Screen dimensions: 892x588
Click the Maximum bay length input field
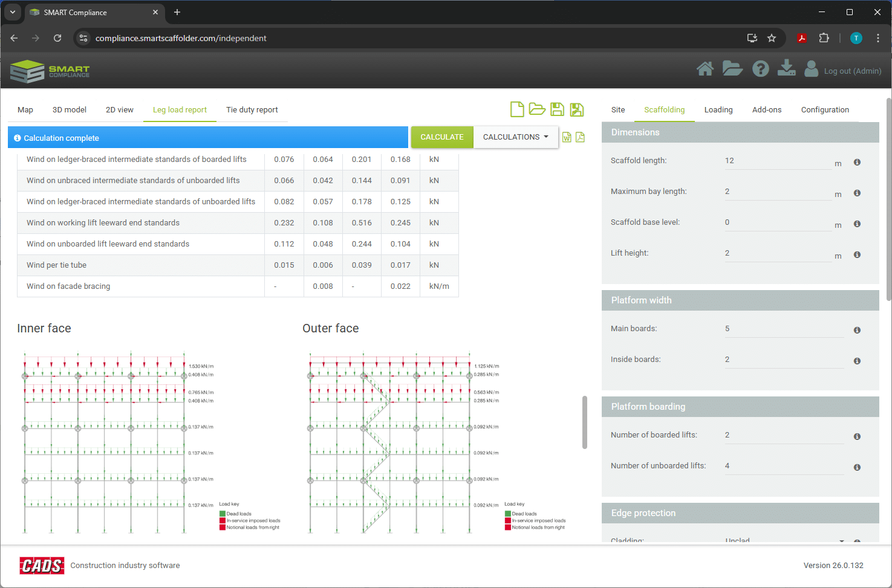coord(778,192)
